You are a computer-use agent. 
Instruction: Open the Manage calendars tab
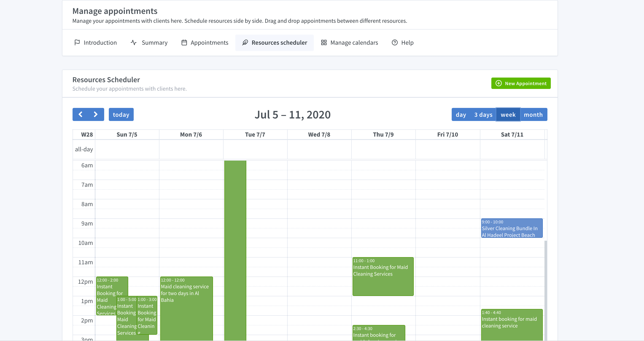pos(349,43)
